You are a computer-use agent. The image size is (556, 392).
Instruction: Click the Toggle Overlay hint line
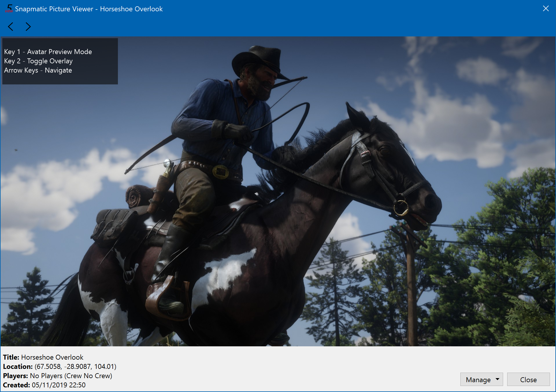tap(38, 61)
